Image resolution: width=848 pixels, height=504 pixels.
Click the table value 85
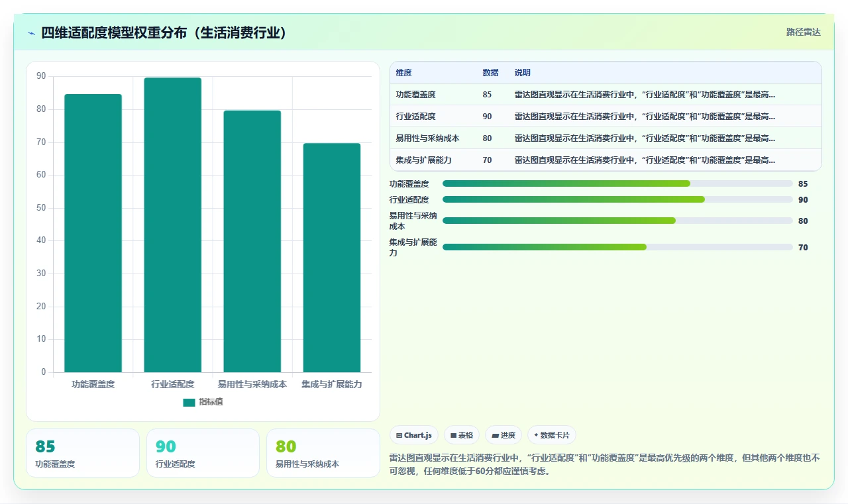coord(487,95)
